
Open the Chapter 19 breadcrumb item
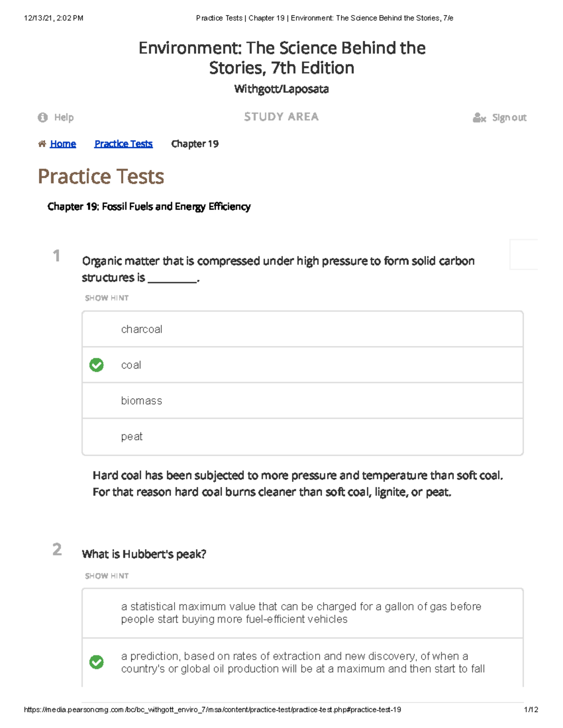click(x=195, y=144)
